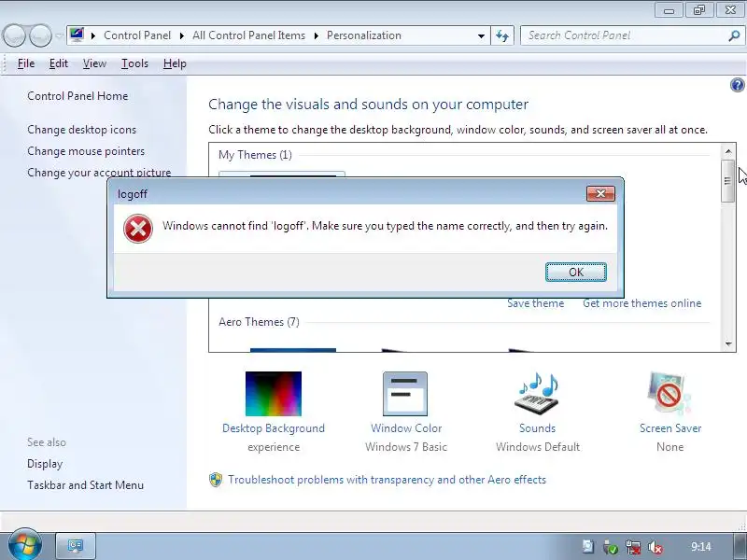Click themes list scroll up arrow
Screen dimensions: 747x560
click(728, 151)
